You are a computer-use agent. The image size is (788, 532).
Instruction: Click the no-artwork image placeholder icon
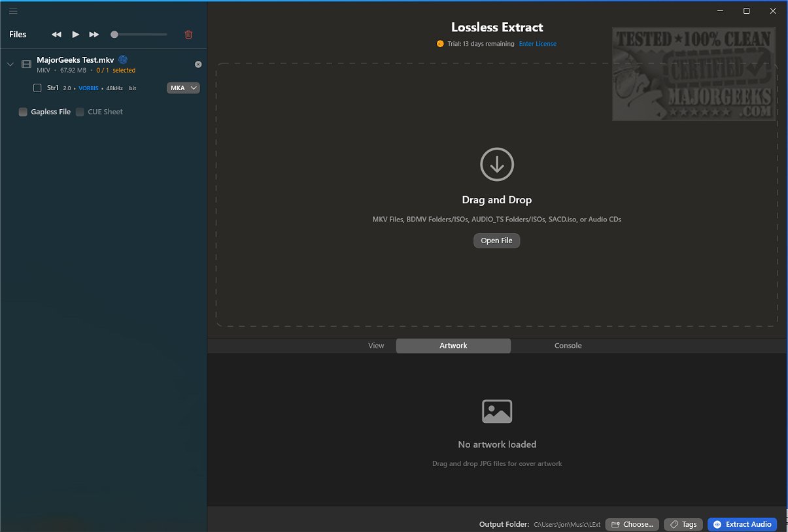point(497,411)
